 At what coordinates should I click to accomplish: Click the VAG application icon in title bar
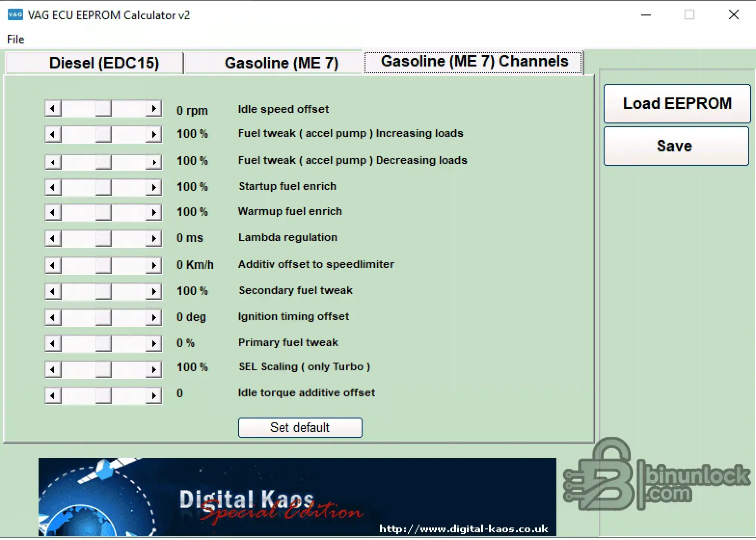[15, 14]
